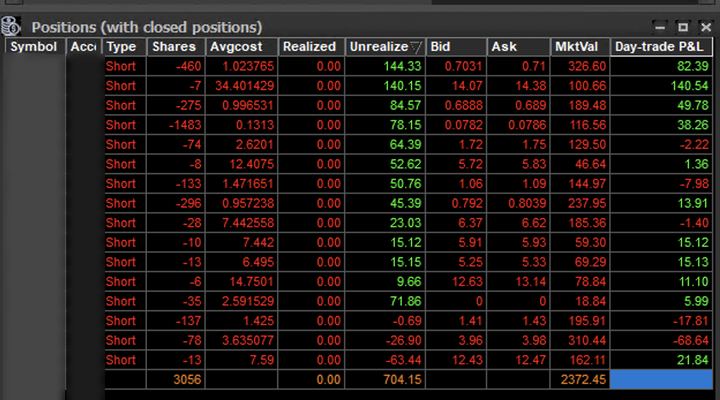Select position row with -1483 shares
The image size is (720, 400).
(x=408, y=125)
